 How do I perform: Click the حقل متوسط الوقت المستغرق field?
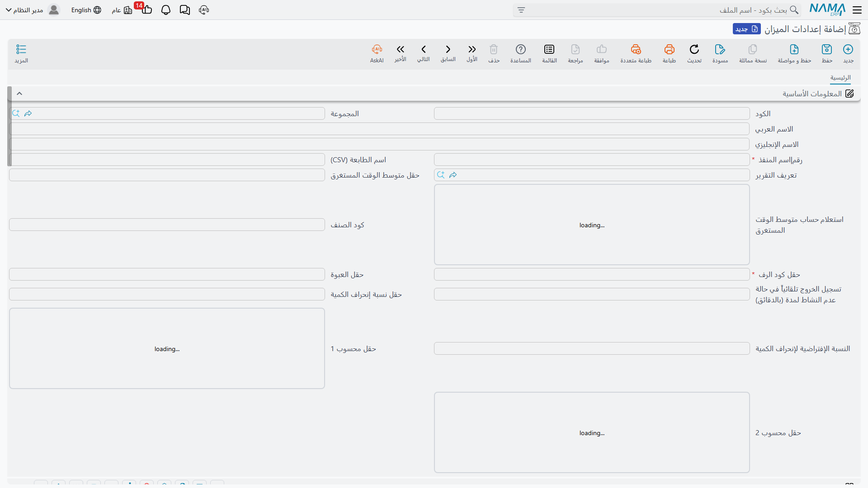[167, 175]
